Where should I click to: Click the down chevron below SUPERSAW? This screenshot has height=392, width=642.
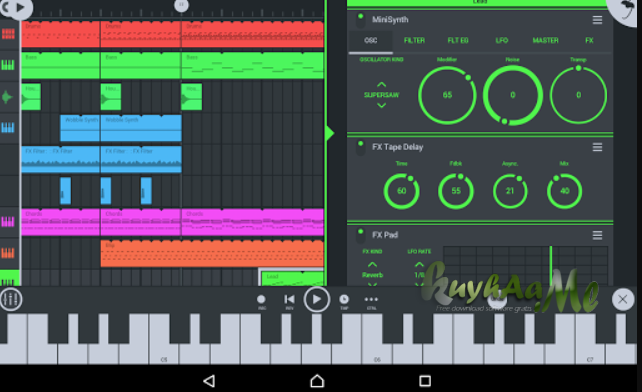click(x=381, y=106)
